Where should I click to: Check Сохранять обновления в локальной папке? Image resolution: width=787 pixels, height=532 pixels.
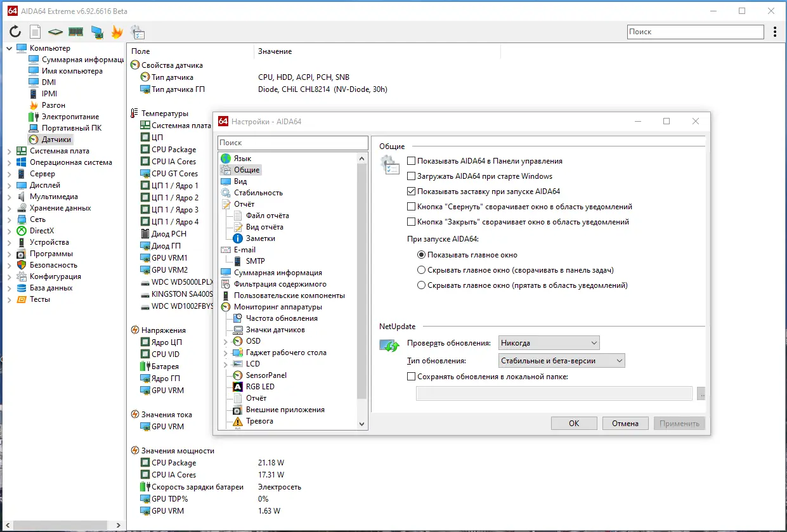click(x=412, y=377)
